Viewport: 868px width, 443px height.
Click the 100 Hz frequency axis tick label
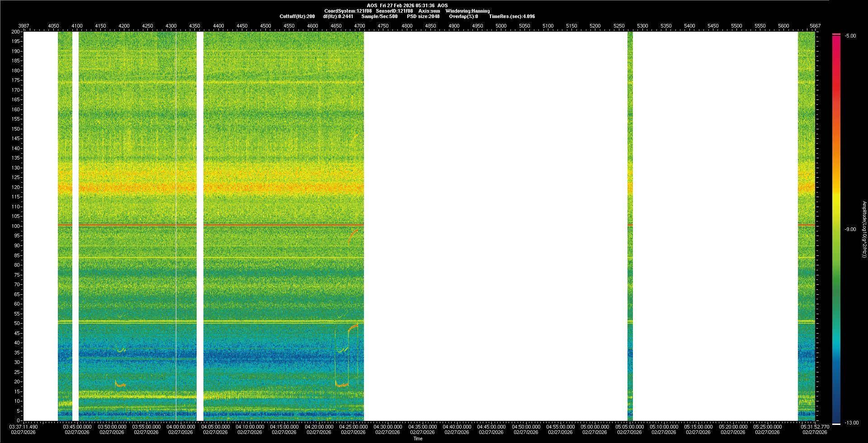pos(16,226)
